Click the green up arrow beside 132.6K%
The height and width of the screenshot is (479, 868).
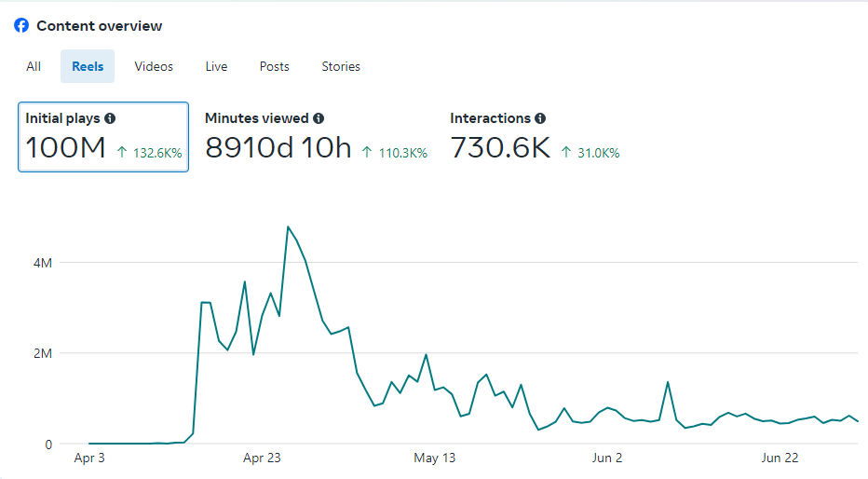pyautogui.click(x=122, y=153)
